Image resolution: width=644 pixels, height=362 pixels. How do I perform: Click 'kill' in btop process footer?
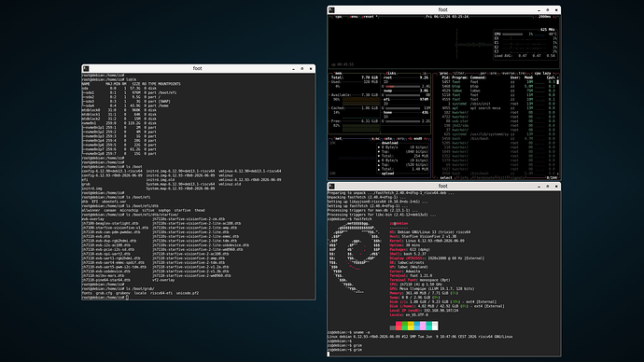(x=501, y=177)
